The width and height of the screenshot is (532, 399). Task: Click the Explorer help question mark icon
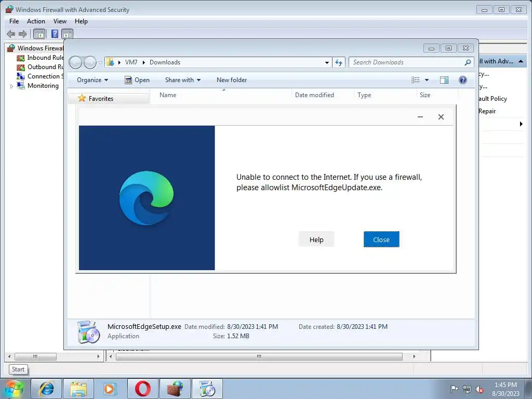[x=463, y=80]
